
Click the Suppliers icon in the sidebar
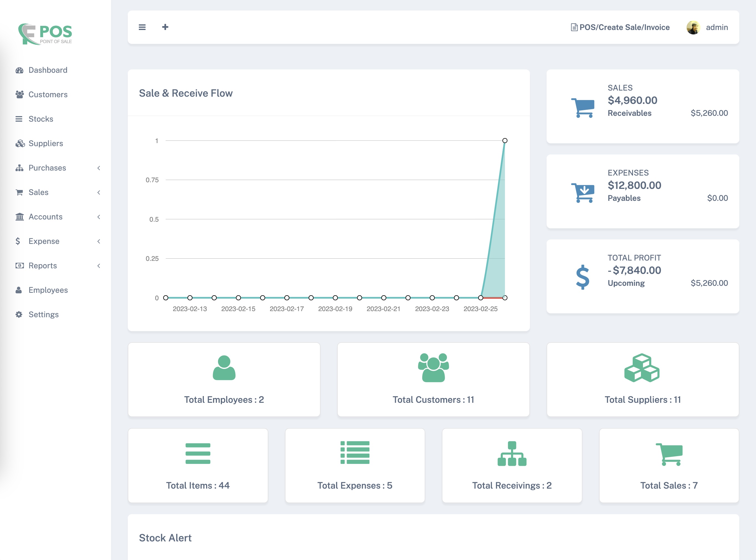pos(19,143)
